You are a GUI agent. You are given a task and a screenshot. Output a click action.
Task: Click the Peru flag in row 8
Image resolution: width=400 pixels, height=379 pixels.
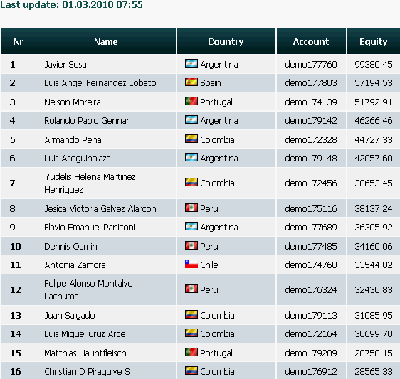point(191,208)
